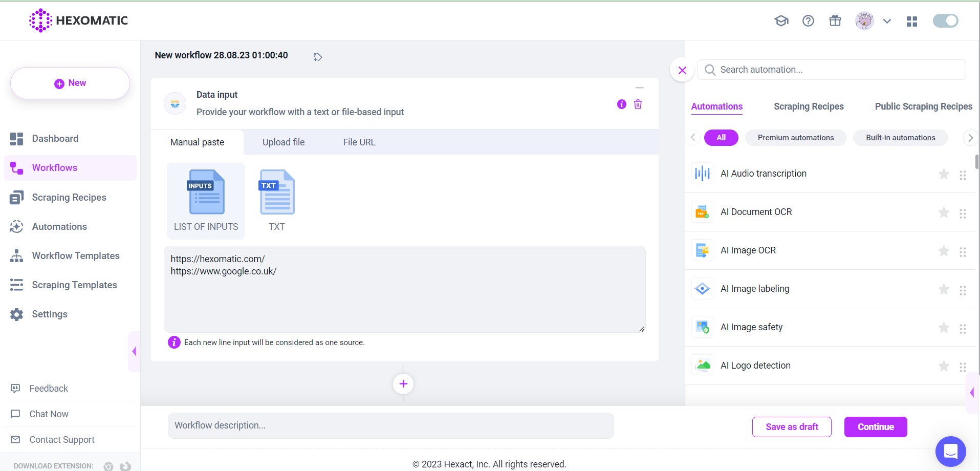980x471 pixels.
Task: Favorite AI Audio transcription with the star
Action: tap(944, 174)
